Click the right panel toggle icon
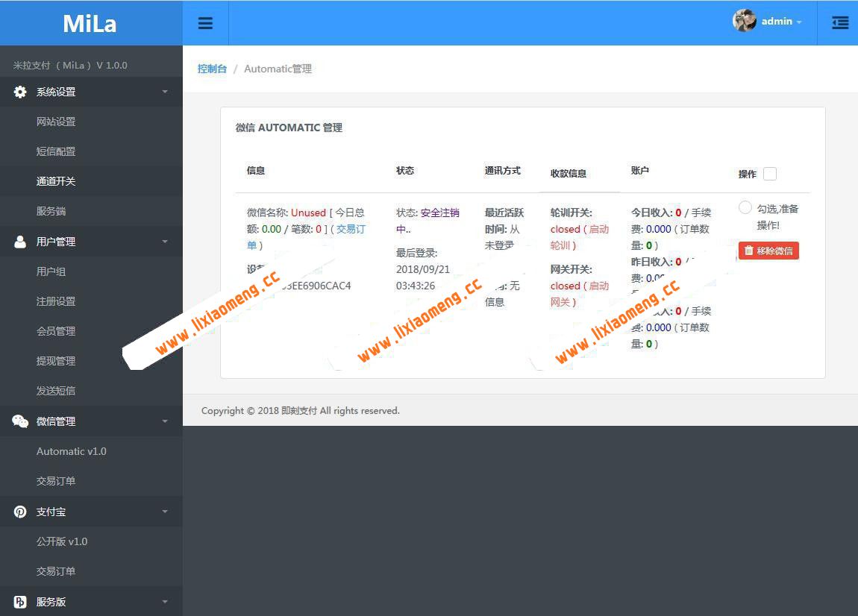The image size is (858, 616). (840, 23)
